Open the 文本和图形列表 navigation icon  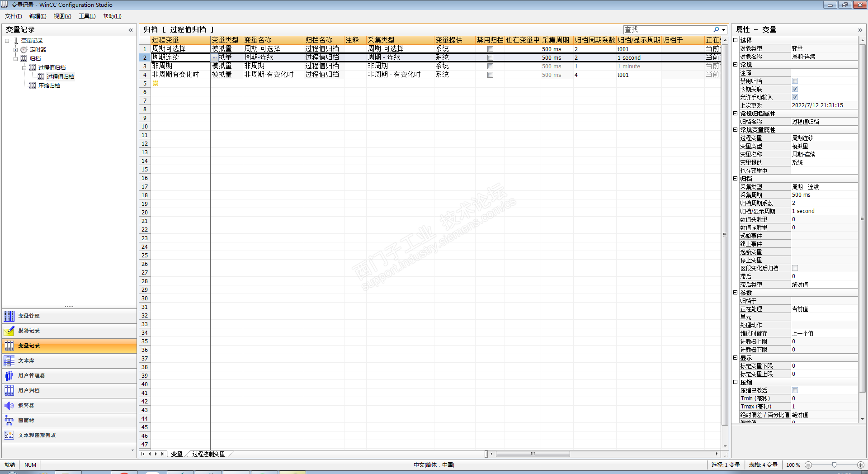click(9, 435)
